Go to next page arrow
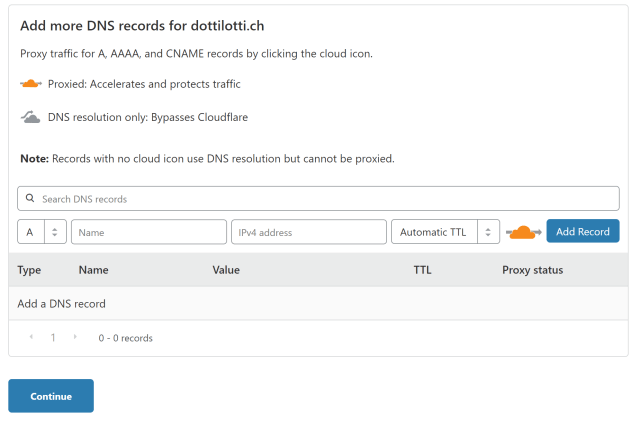640x424 pixels. 75,338
